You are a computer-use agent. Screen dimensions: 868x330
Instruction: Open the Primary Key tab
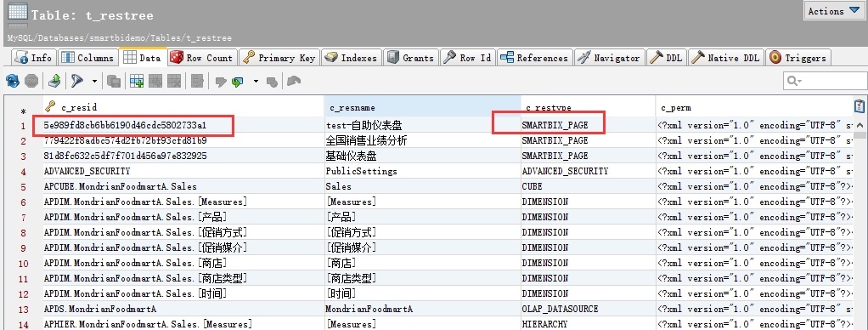coord(279,58)
